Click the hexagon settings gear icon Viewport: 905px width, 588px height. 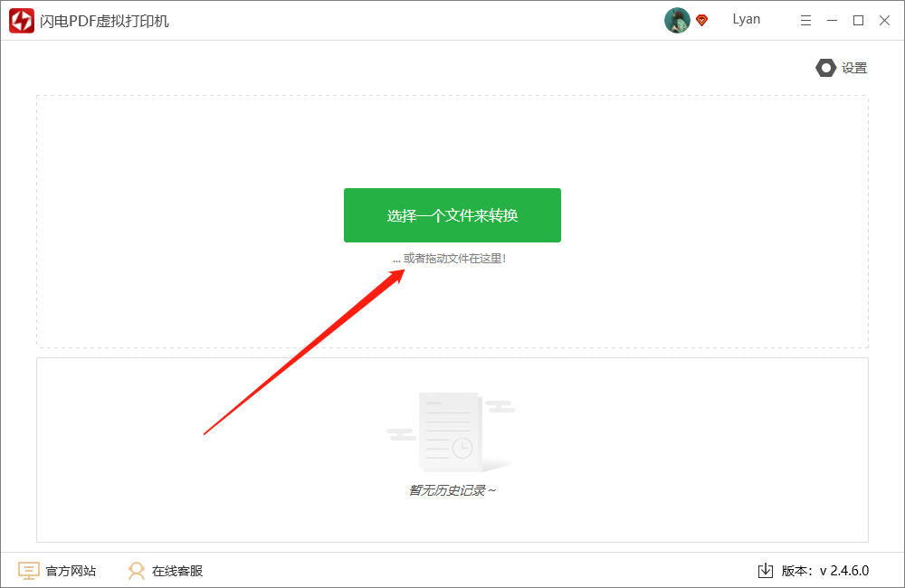pos(825,68)
